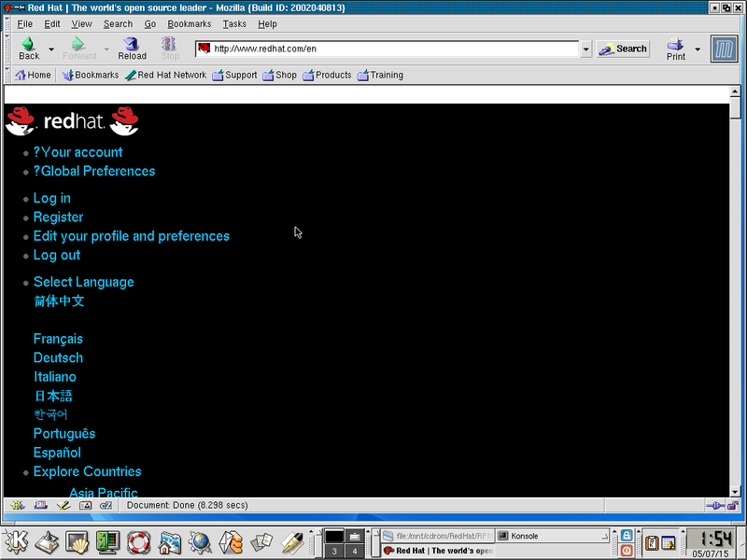Screen dimensions: 747x560
Task: Open the Tasks menu
Action: [x=234, y=24]
